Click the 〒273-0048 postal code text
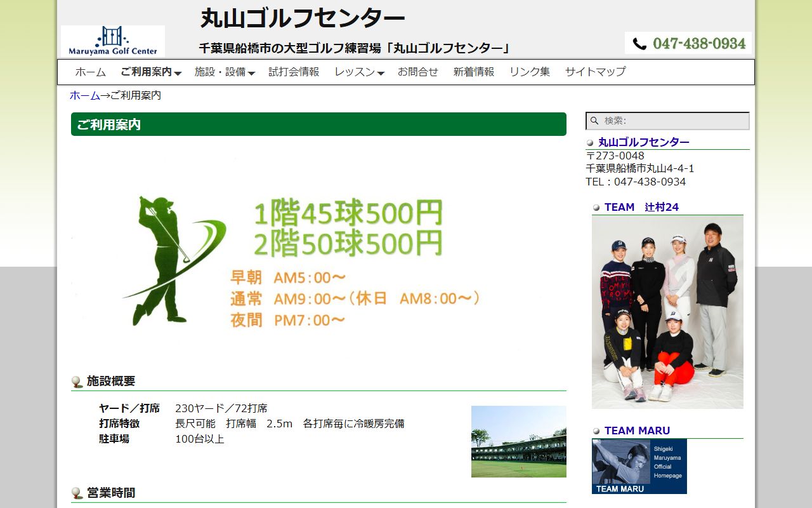Screen dimensions: 812x508 click(x=615, y=156)
